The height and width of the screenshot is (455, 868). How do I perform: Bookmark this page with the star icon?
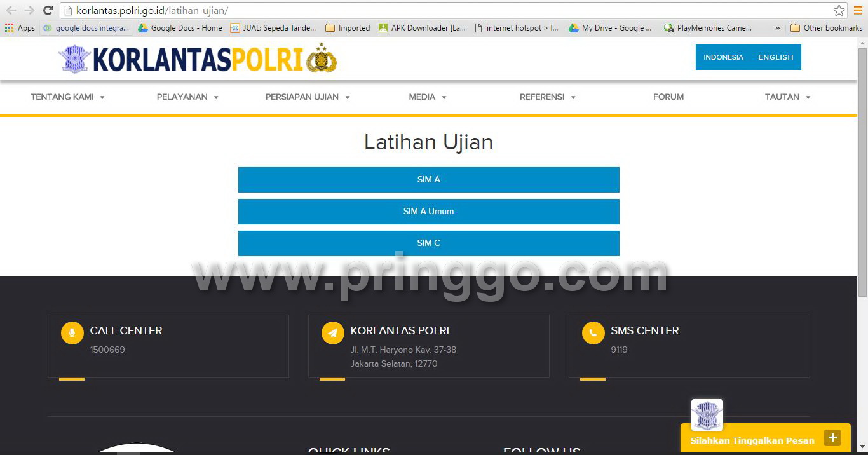pos(839,10)
